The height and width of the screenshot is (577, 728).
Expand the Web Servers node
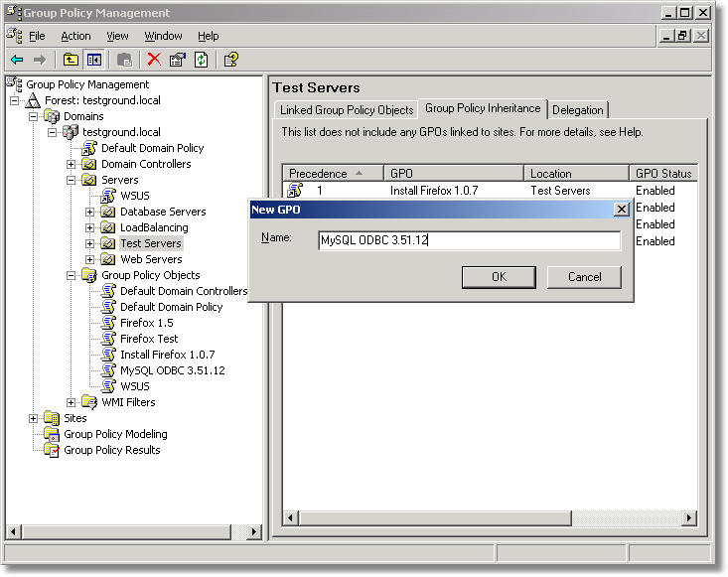pyautogui.click(x=90, y=259)
